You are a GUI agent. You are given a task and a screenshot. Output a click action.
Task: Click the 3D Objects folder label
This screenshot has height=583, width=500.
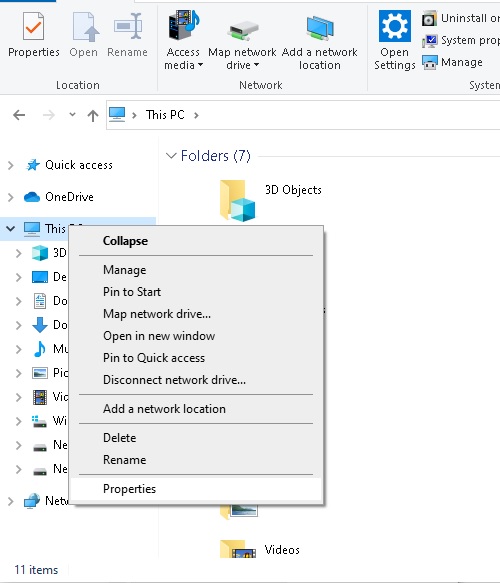(293, 190)
